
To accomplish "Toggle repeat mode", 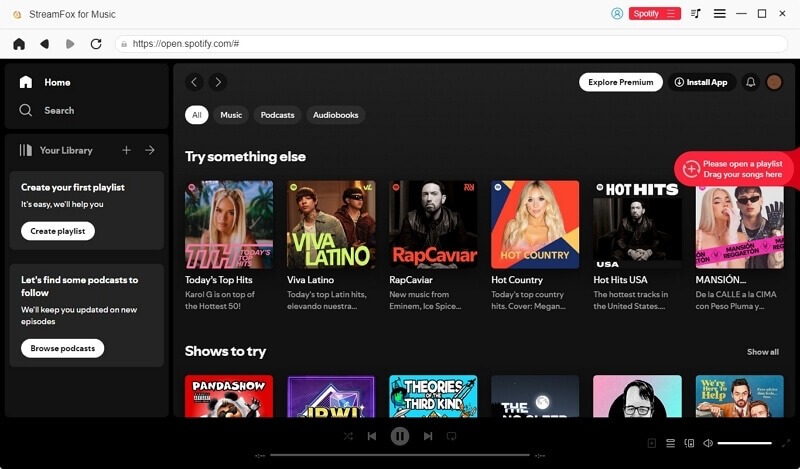I will (452, 436).
